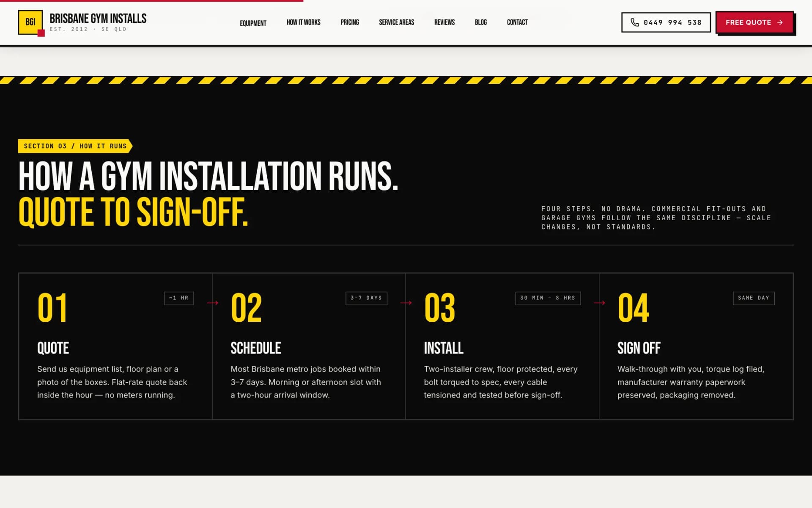Click "How a gym installation runs." headline
The image size is (812, 508).
[x=208, y=176]
